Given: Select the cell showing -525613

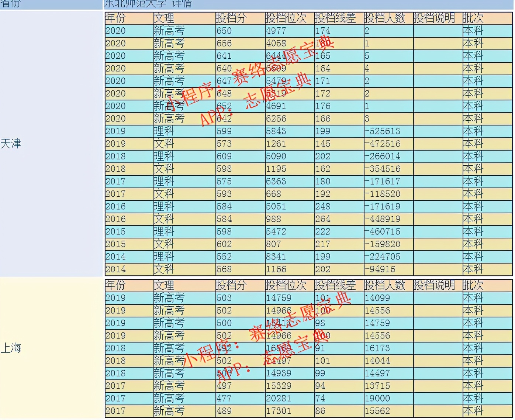Looking at the screenshot, I should 388,131.
